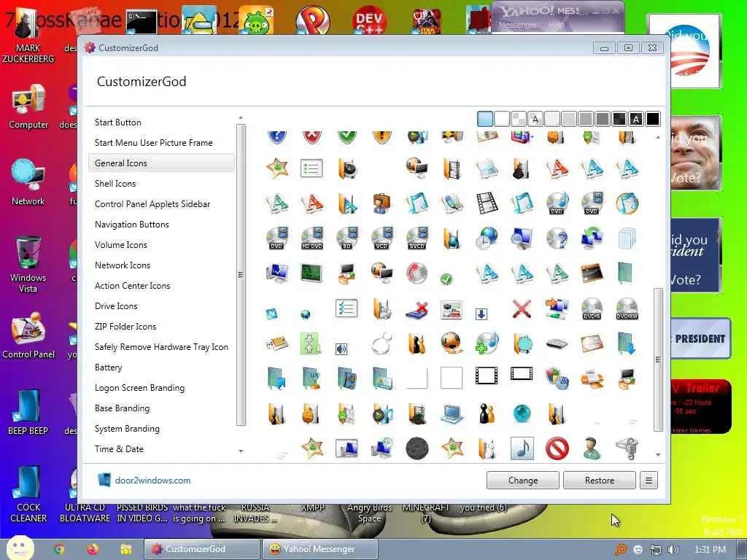Click the icon grid scroll-down arrow
Screen dimensions: 747x560
pos(659,455)
